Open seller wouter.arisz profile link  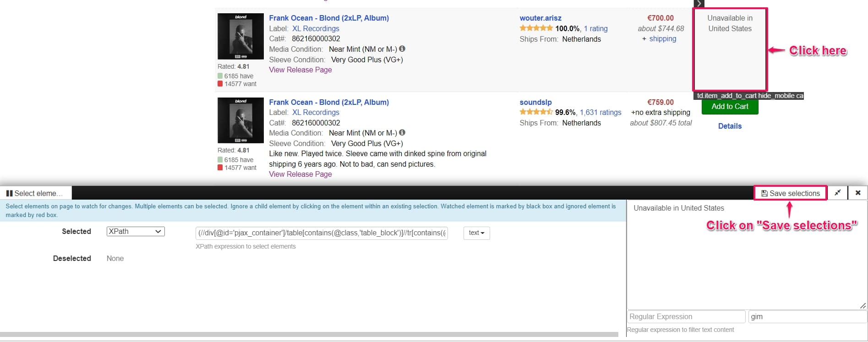[540, 18]
